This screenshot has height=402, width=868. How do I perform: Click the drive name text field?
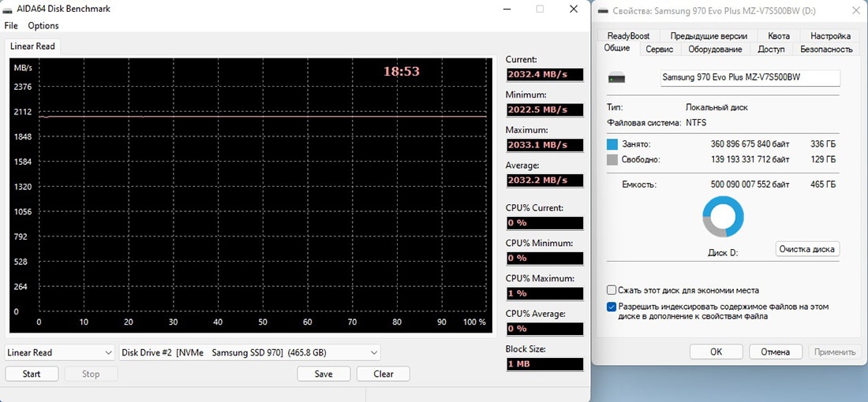coord(749,77)
